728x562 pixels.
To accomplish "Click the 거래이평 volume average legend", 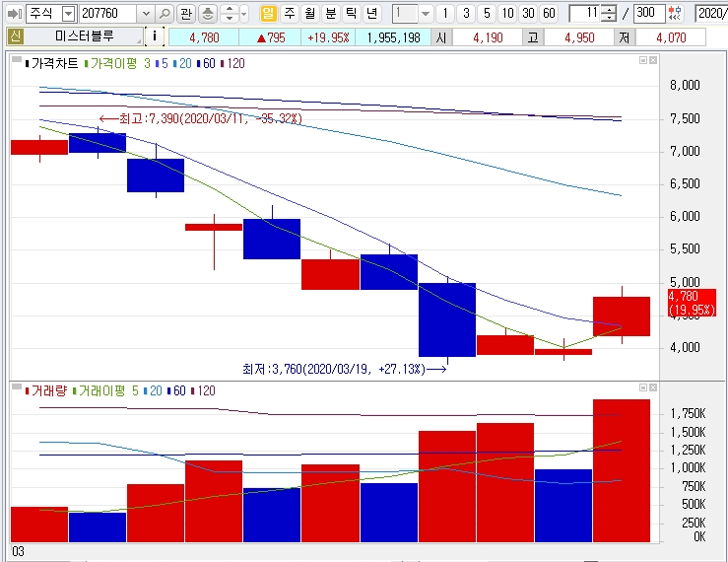I will coord(99,391).
